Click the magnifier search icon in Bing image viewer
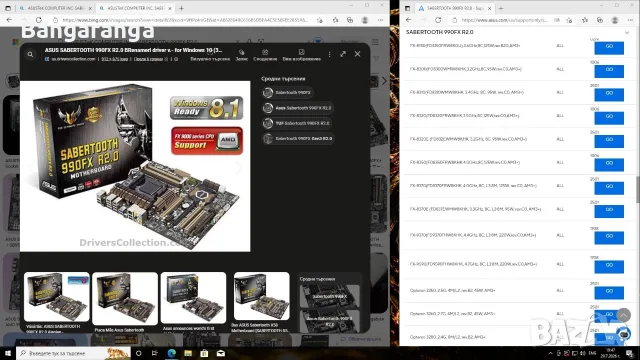Image resolution: width=640 pixels, height=360 pixels. [x=30, y=54]
